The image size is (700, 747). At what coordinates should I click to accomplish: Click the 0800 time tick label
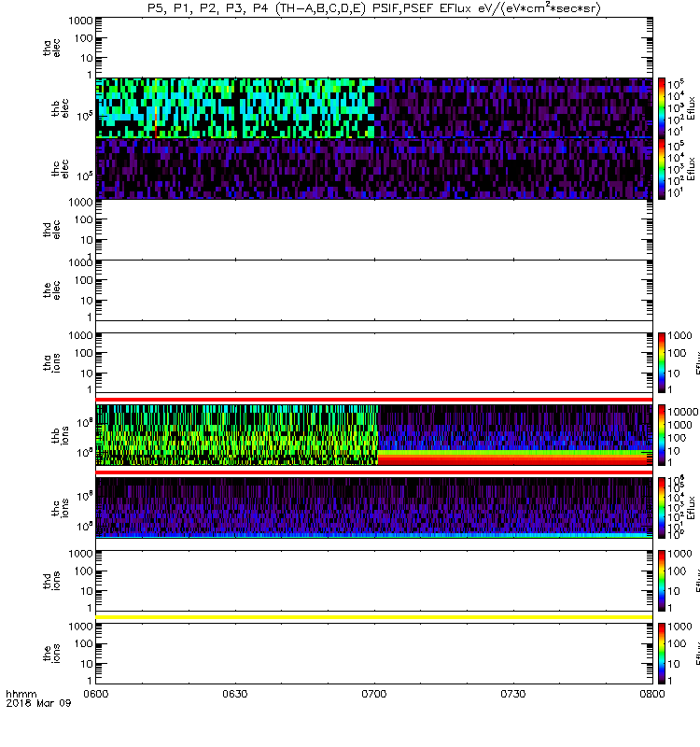pos(651,694)
